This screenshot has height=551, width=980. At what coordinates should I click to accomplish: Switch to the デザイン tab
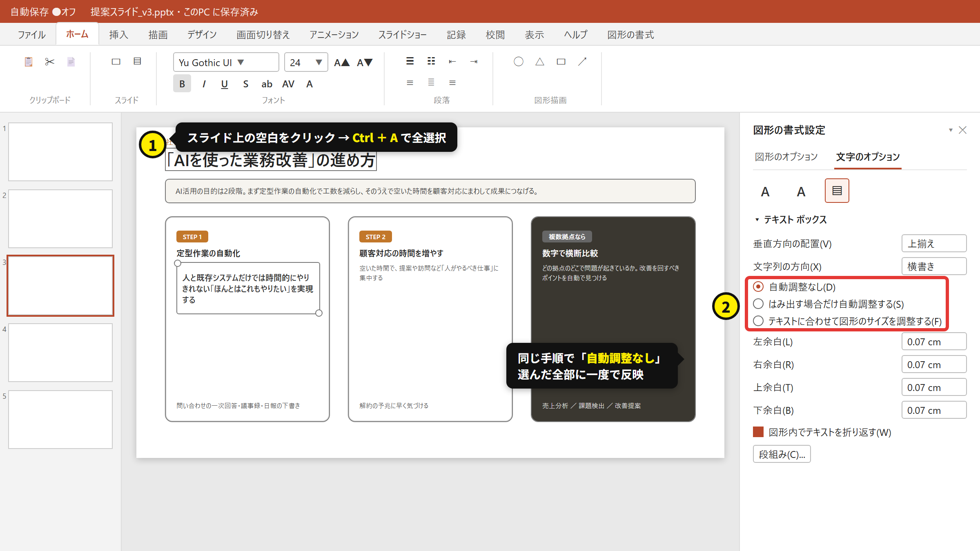(x=202, y=35)
